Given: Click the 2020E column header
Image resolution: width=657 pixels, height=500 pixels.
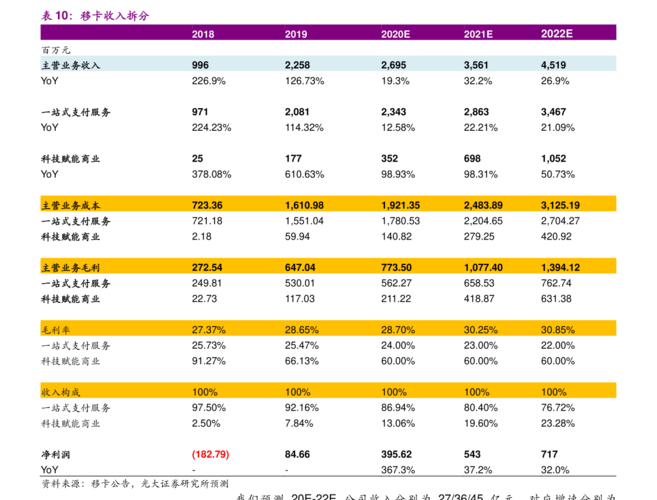Looking at the screenshot, I should [x=395, y=34].
